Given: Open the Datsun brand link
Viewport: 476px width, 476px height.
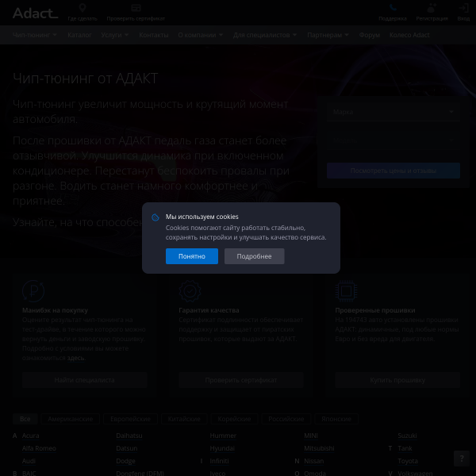Looking at the screenshot, I should [x=127, y=448].
